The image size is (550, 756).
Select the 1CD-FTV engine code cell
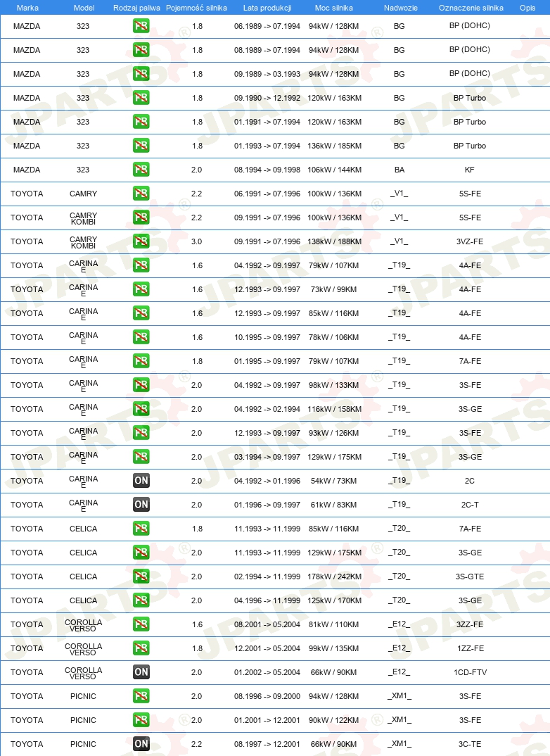point(470,672)
